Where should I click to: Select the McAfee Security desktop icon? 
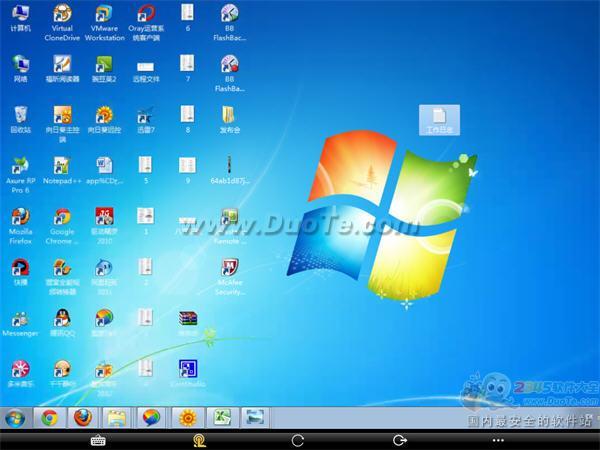click(229, 268)
